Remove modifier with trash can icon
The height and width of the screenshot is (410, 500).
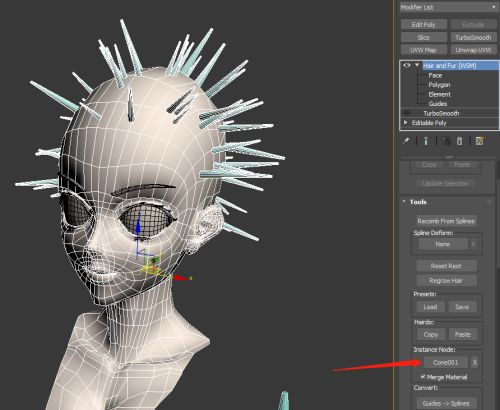[x=459, y=141]
